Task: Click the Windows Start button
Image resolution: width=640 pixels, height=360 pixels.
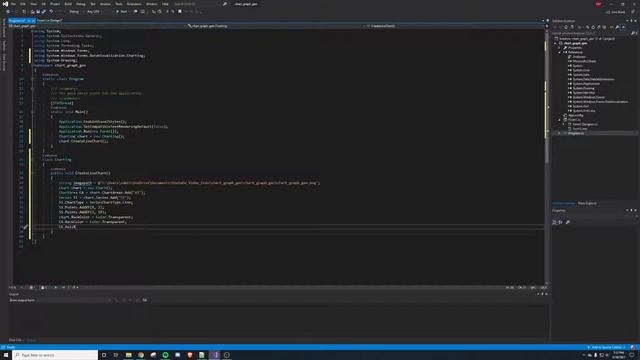Action: tap(6, 355)
